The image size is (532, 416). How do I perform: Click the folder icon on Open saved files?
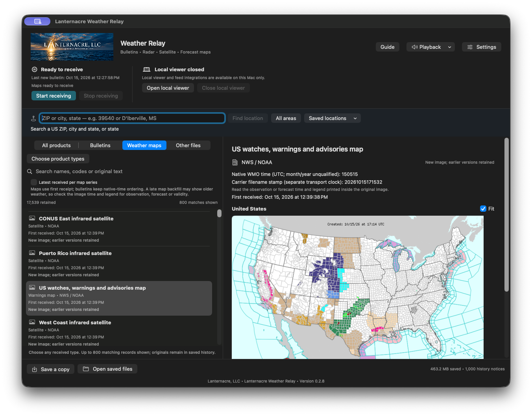[86, 369]
